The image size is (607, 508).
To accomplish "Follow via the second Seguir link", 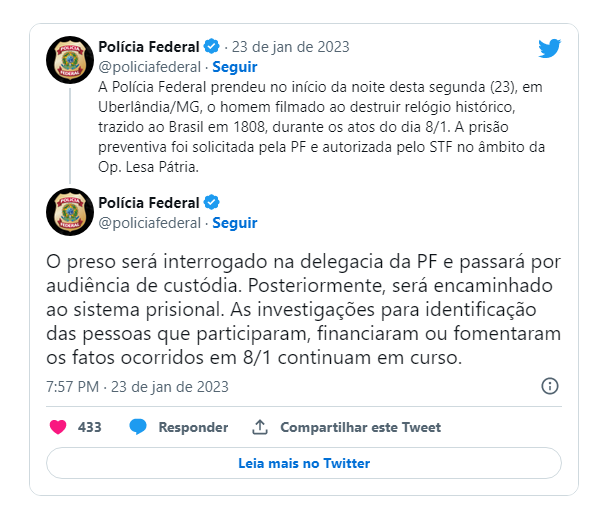I will 235,223.
